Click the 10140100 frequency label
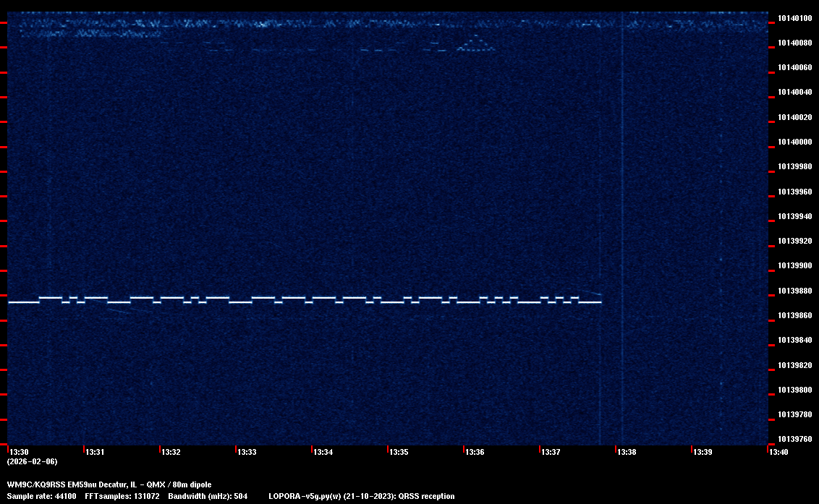Image resolution: width=819 pixels, height=504 pixels. click(x=794, y=18)
